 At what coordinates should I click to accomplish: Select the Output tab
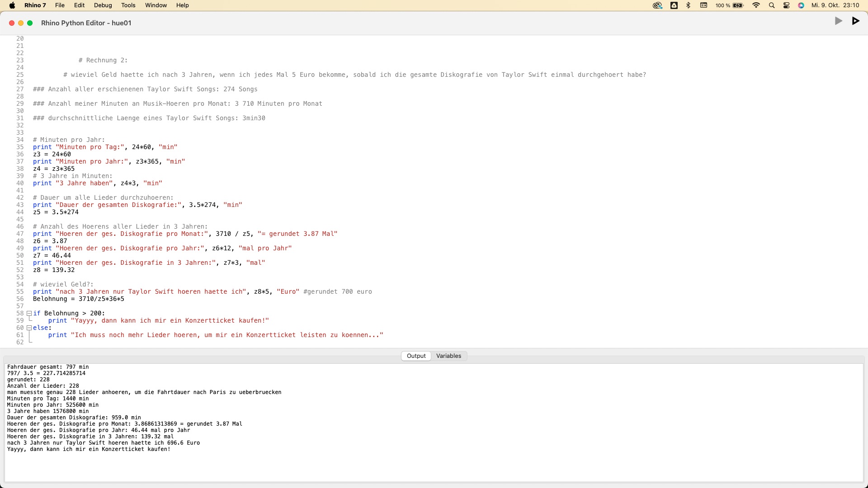pyautogui.click(x=416, y=356)
